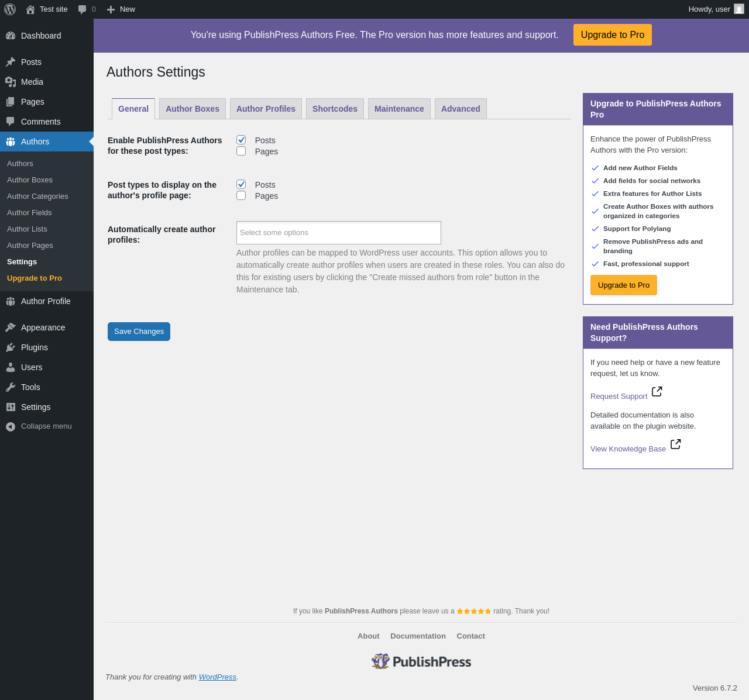Click the Settings sliders icon in sidebar
This screenshot has height=700, width=749.
click(x=11, y=407)
